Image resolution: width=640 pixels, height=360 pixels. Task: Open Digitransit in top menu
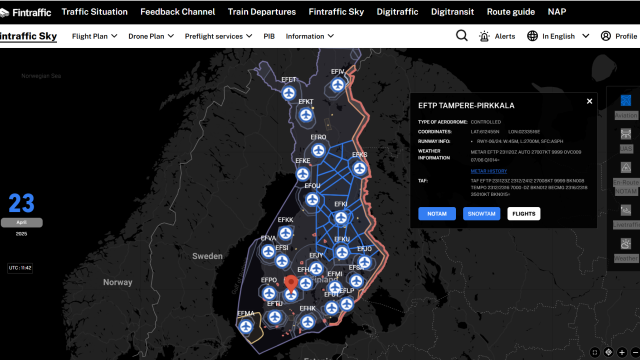(452, 12)
